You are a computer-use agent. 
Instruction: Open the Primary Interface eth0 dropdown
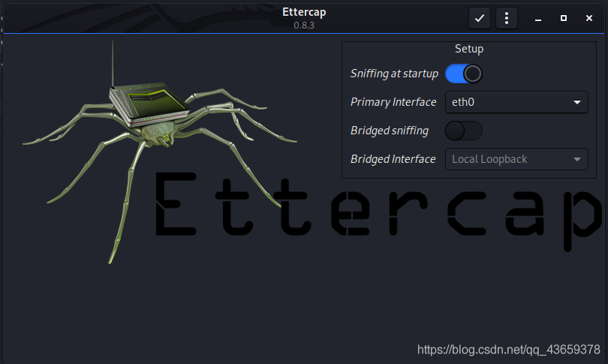pos(516,102)
